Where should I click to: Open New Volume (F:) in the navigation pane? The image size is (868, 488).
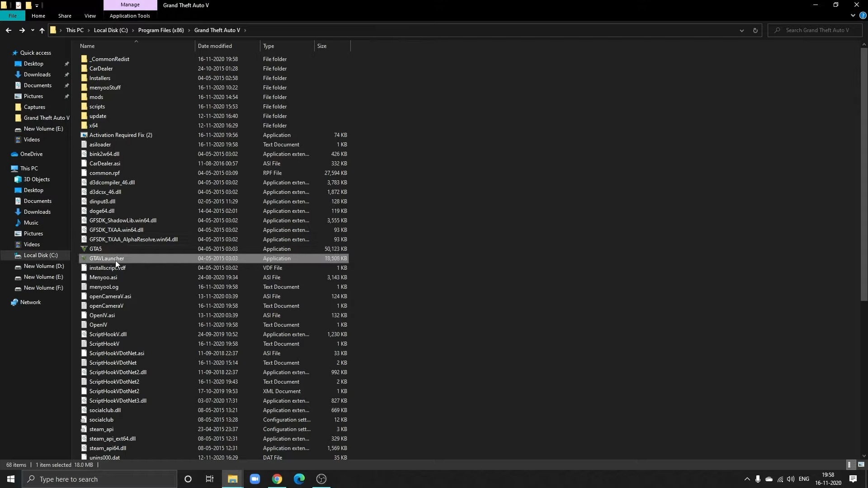click(x=43, y=288)
